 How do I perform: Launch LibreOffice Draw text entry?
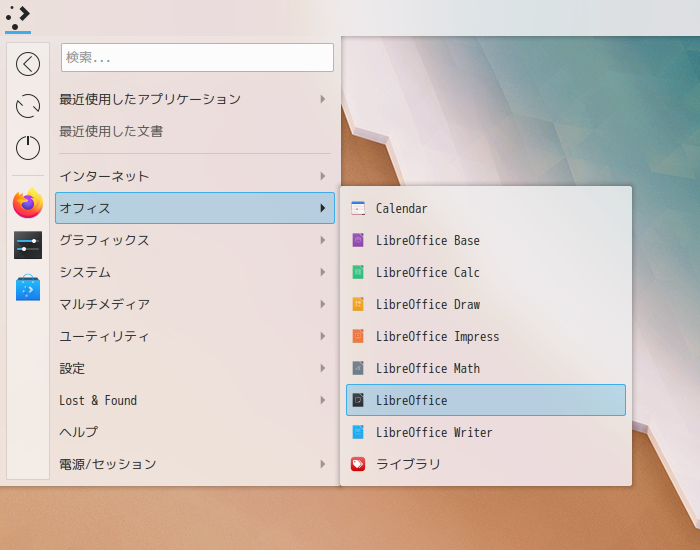click(428, 304)
